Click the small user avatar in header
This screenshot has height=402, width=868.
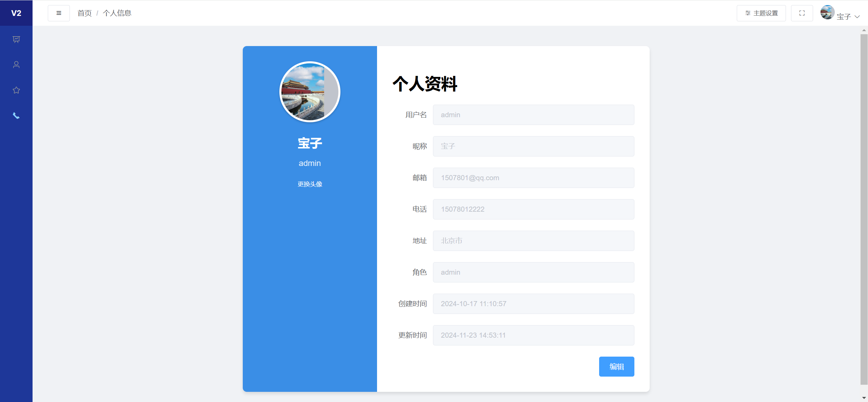click(827, 13)
